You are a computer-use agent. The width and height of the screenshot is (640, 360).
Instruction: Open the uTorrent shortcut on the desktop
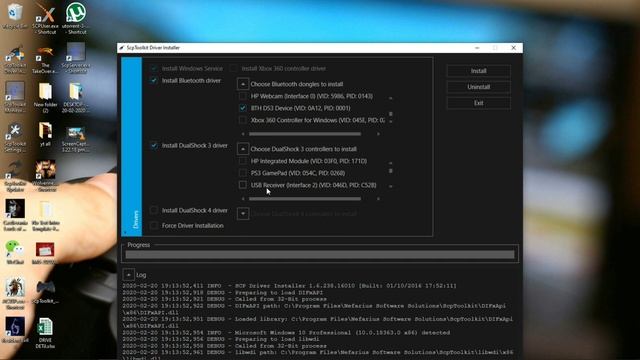tap(76, 18)
